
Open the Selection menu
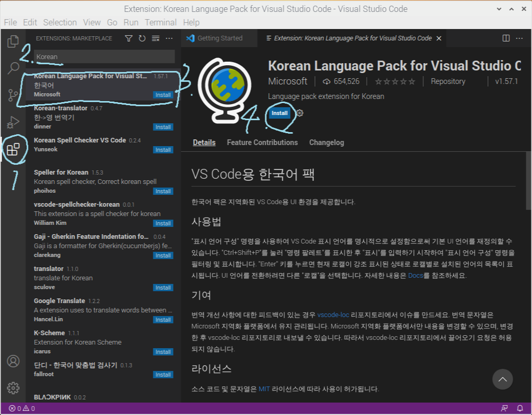point(60,22)
